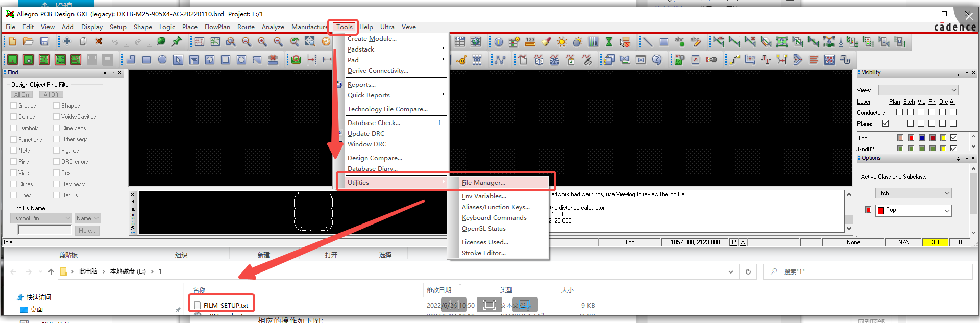Click the red swatch beside Top subclass
This screenshot has width=980, height=323.
tap(868, 210)
